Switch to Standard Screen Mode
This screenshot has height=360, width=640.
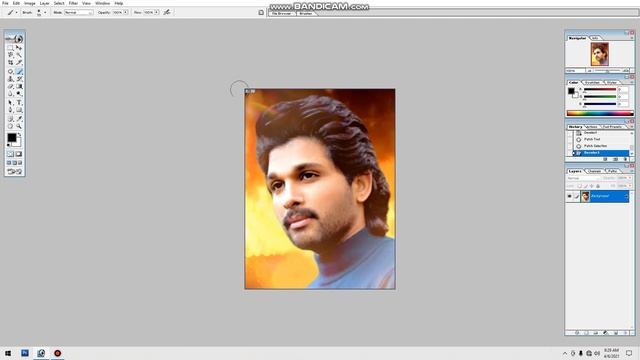pos(9,163)
